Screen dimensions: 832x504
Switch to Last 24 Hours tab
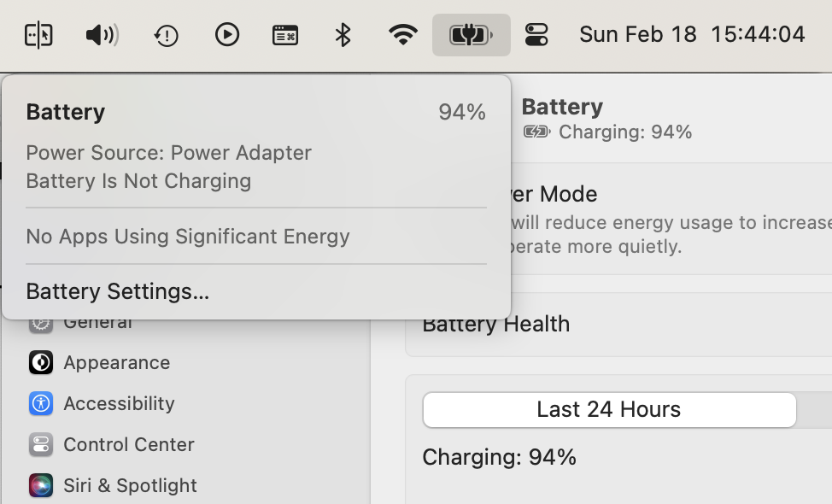(x=608, y=409)
